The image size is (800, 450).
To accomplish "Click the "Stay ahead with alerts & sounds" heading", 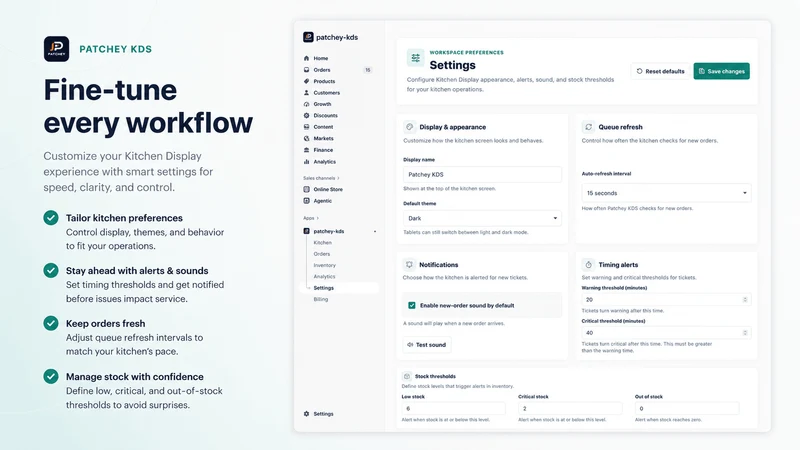I will point(137,271).
